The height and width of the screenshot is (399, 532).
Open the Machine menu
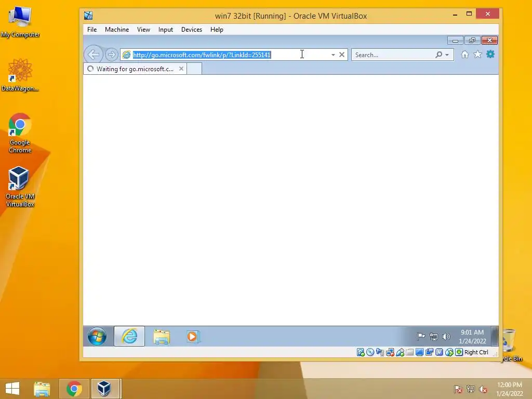click(117, 30)
